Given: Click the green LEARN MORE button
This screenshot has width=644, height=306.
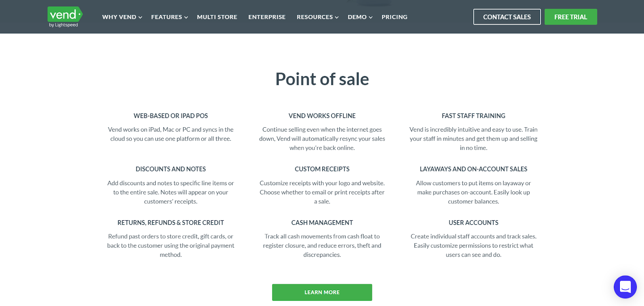Looking at the screenshot, I should click(322, 292).
